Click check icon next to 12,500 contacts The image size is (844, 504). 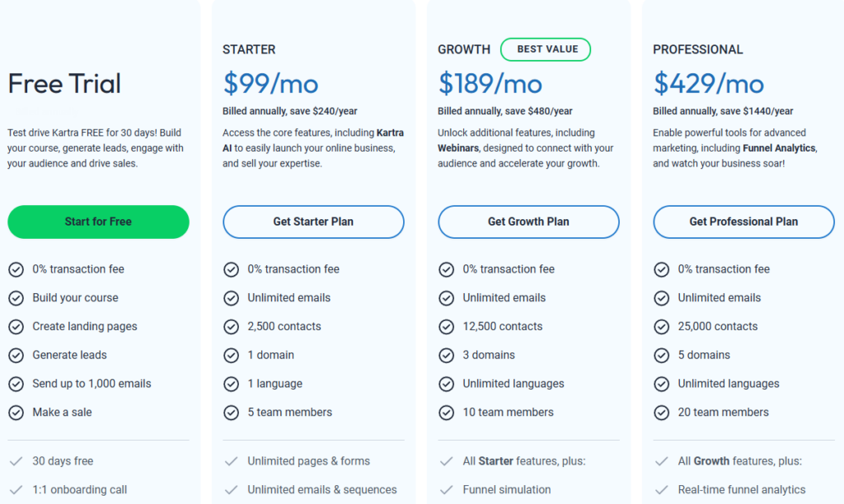click(446, 327)
